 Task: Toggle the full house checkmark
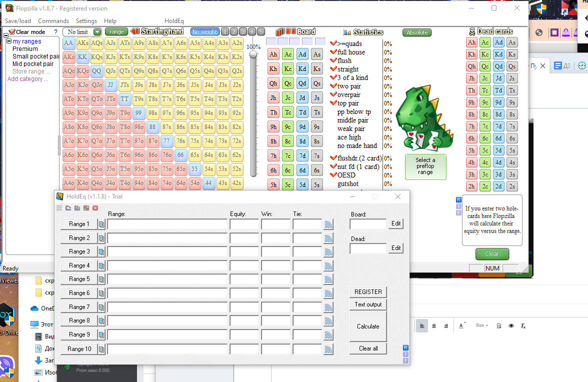(x=333, y=51)
